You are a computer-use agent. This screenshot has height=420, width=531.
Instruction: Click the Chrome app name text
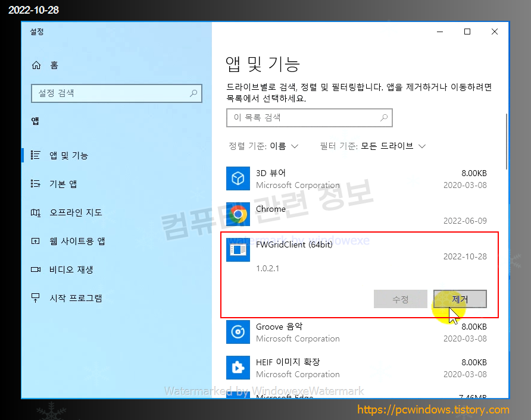click(271, 209)
